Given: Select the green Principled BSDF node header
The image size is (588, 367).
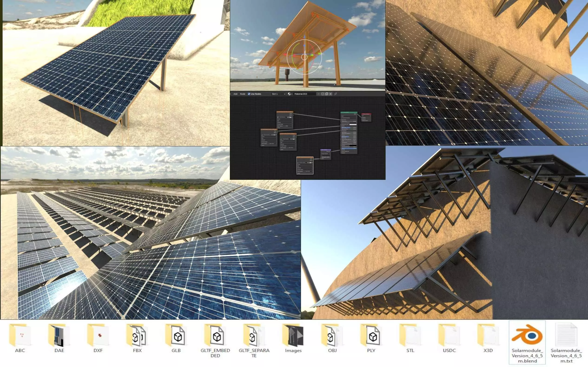Looking at the screenshot, I should tap(349, 113).
